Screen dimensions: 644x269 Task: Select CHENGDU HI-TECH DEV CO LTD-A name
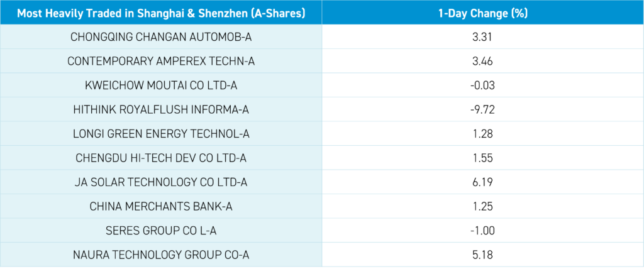161,158
